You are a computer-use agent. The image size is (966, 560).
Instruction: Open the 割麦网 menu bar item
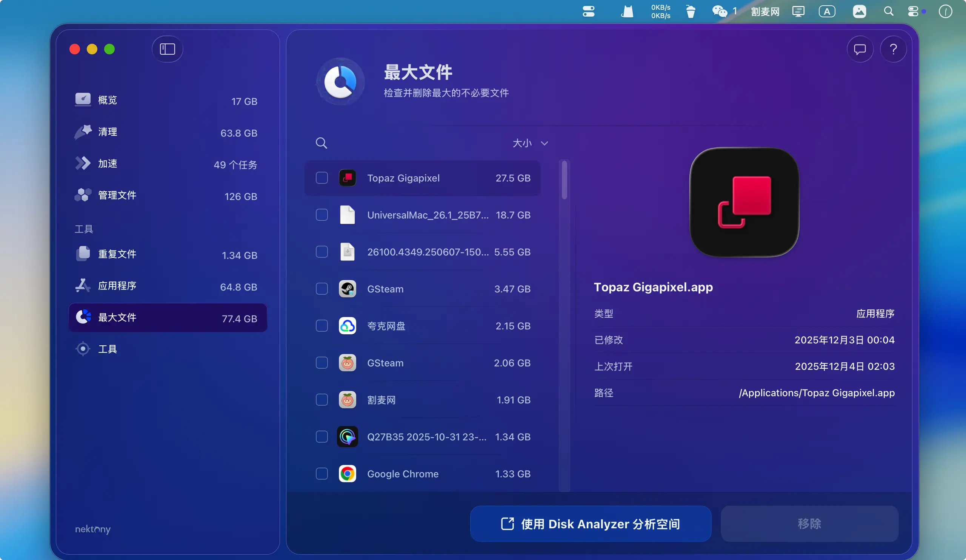coord(765,11)
